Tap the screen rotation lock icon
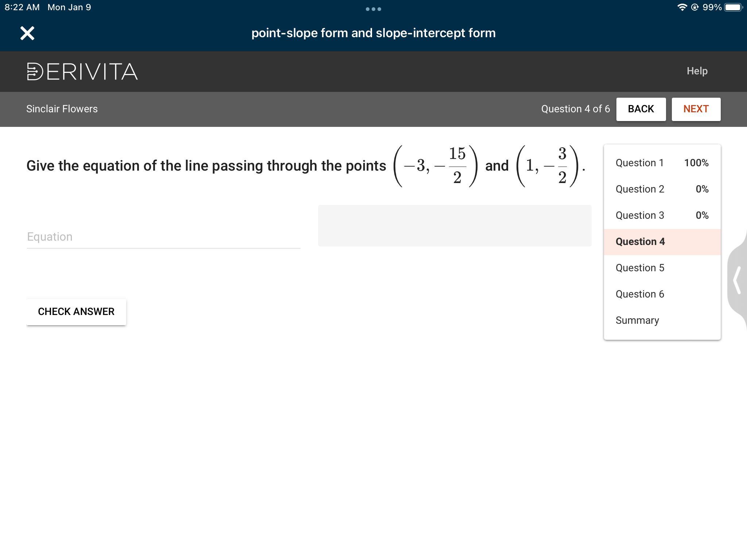 tap(694, 7)
